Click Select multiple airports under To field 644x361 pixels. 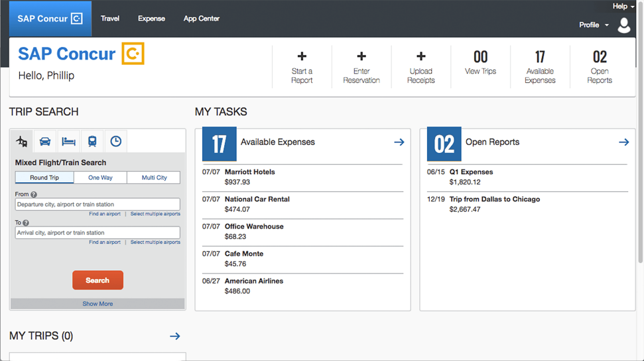point(155,242)
